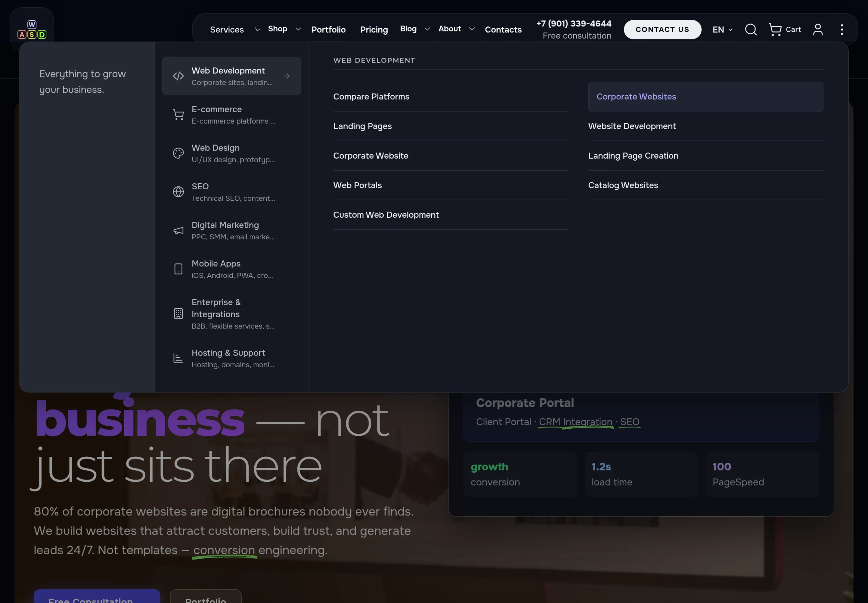868x603 pixels.
Task: Click the arrow icon in Web Development row
Action: click(287, 76)
